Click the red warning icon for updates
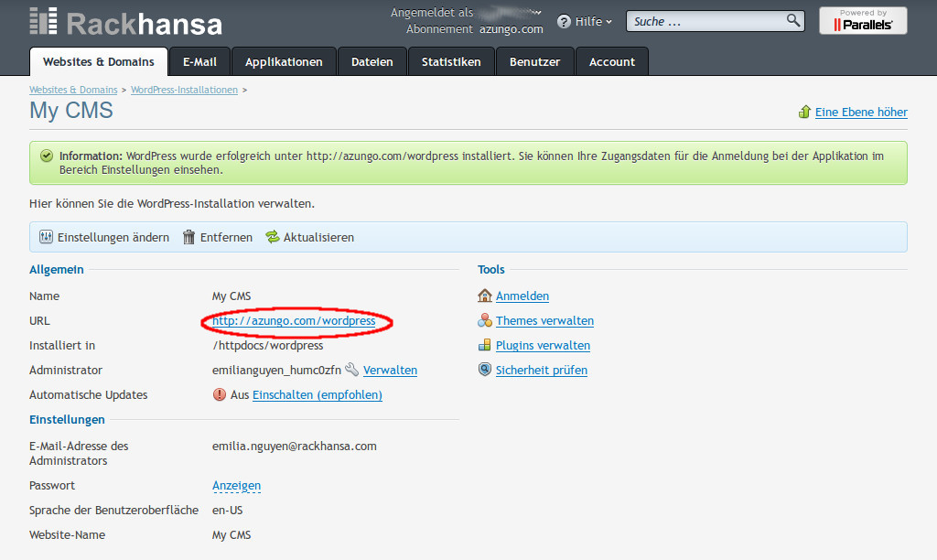Screen dimensions: 937x560 point(220,394)
